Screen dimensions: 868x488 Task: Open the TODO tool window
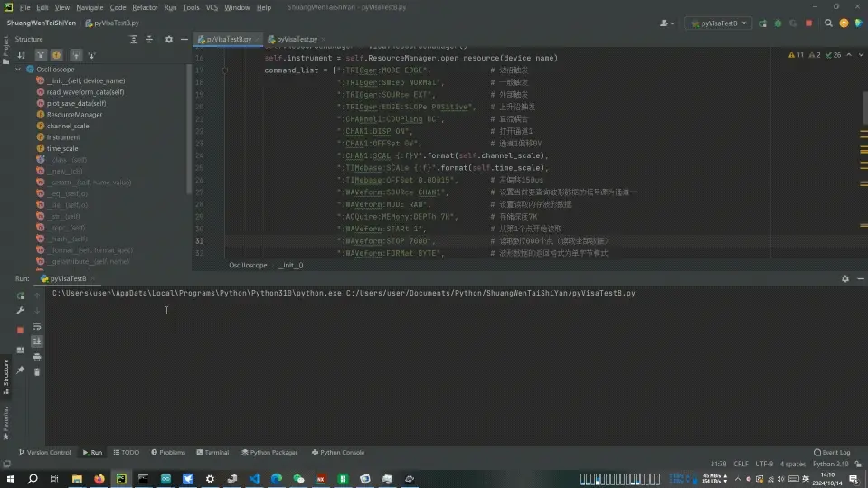coord(127,453)
